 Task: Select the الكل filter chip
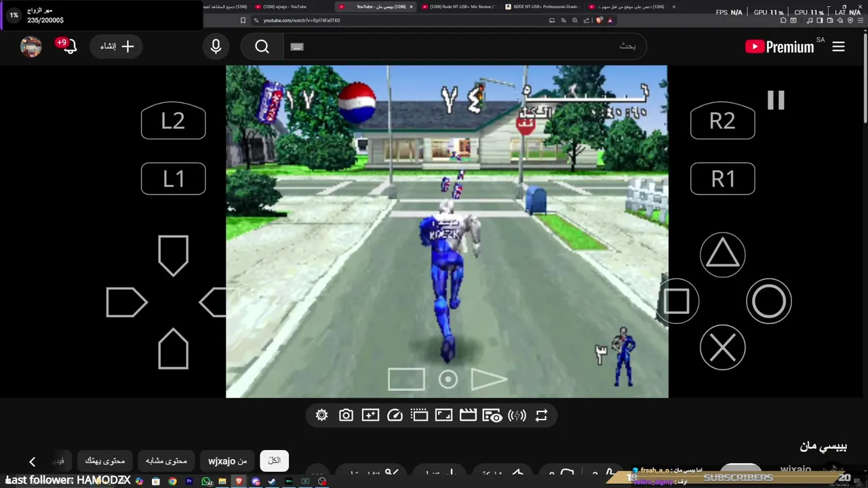pos(274,461)
